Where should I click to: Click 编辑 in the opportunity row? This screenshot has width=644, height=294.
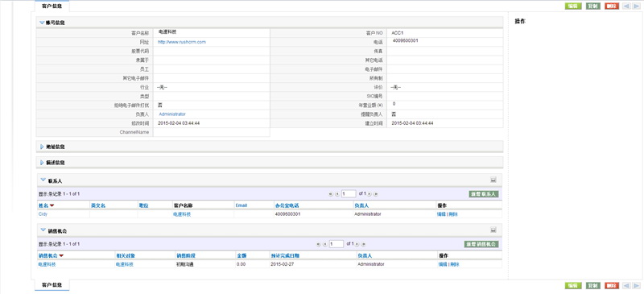point(443,264)
